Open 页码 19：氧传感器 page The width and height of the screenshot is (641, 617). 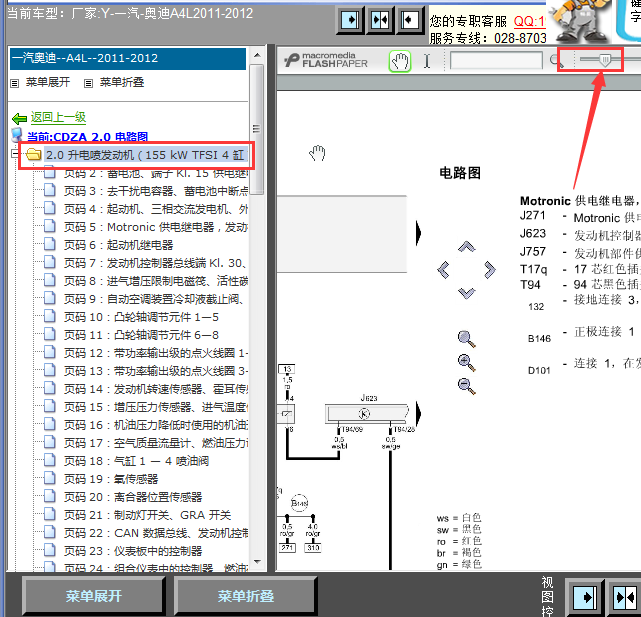(111, 479)
